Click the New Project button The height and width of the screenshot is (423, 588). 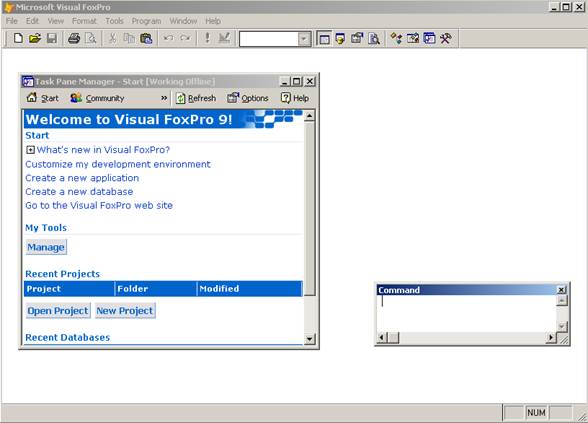(125, 311)
